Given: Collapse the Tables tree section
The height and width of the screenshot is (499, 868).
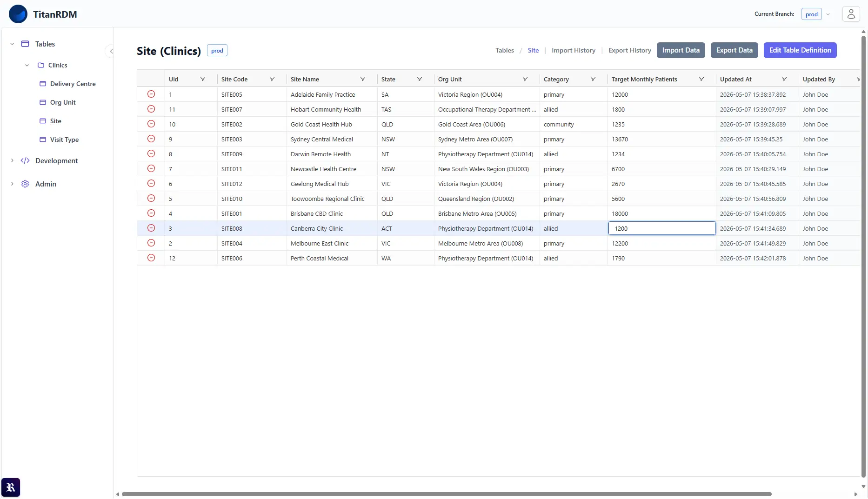Looking at the screenshot, I should (12, 44).
